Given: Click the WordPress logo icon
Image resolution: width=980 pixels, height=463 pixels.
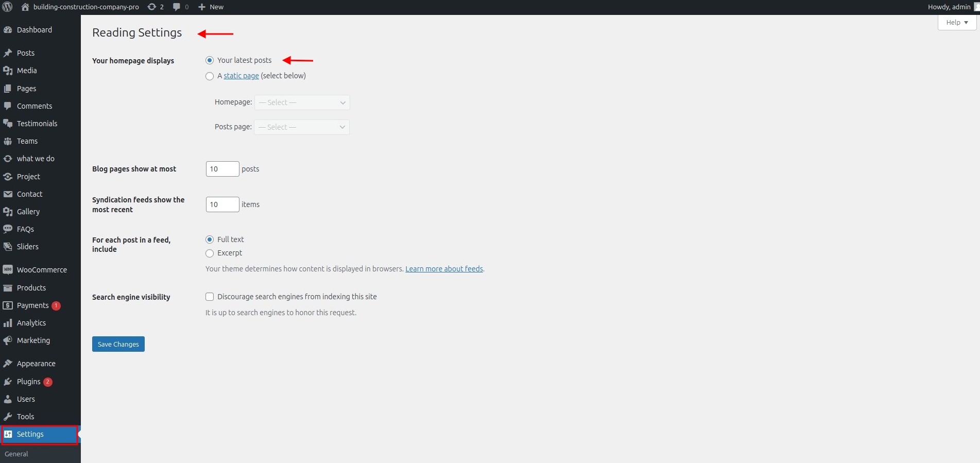Looking at the screenshot, I should 8,7.
